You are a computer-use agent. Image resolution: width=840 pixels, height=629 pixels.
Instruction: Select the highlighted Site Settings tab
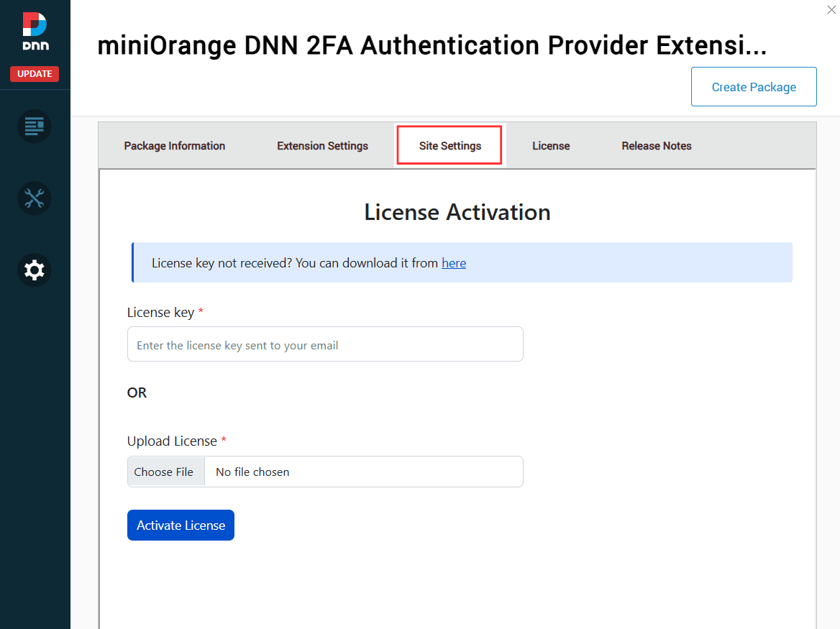tap(449, 145)
